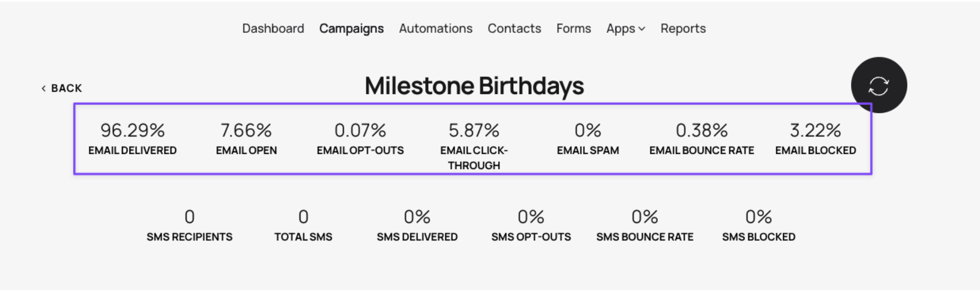Open the Reports section
This screenshot has width=980, height=290.
[683, 28]
